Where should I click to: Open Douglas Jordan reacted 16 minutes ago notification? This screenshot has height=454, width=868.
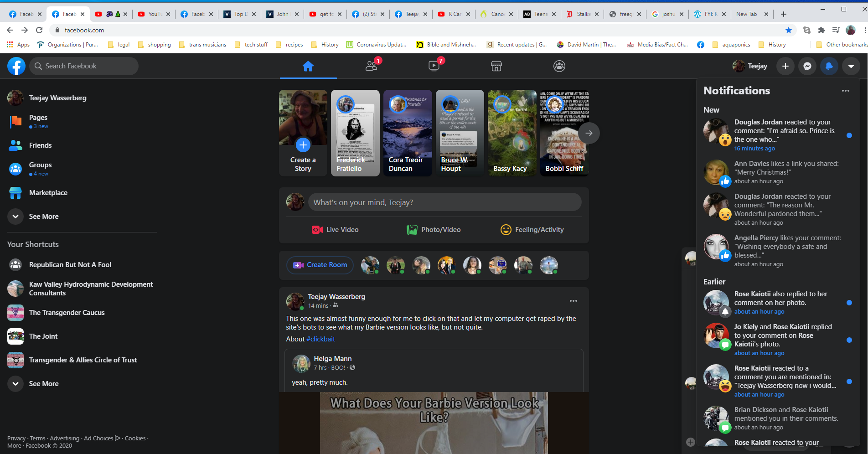pyautogui.click(x=778, y=135)
